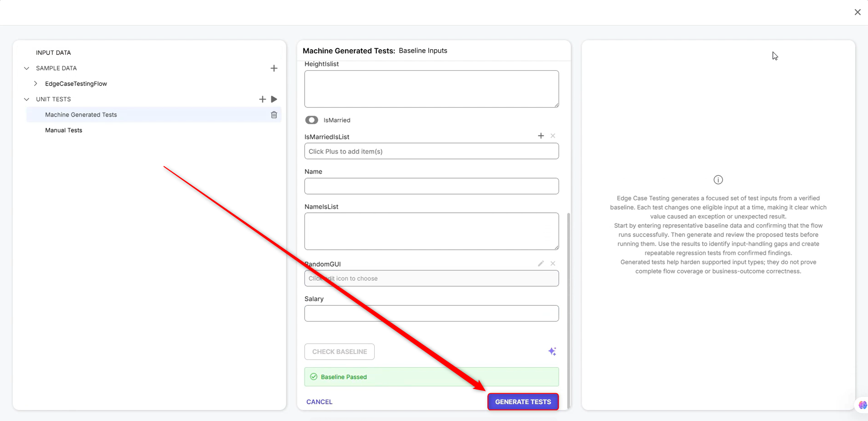
Task: Click the Baseline Inputs title text
Action: click(x=423, y=51)
